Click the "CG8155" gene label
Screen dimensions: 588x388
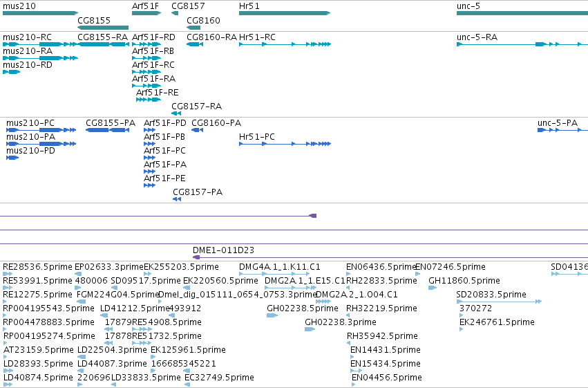point(94,21)
